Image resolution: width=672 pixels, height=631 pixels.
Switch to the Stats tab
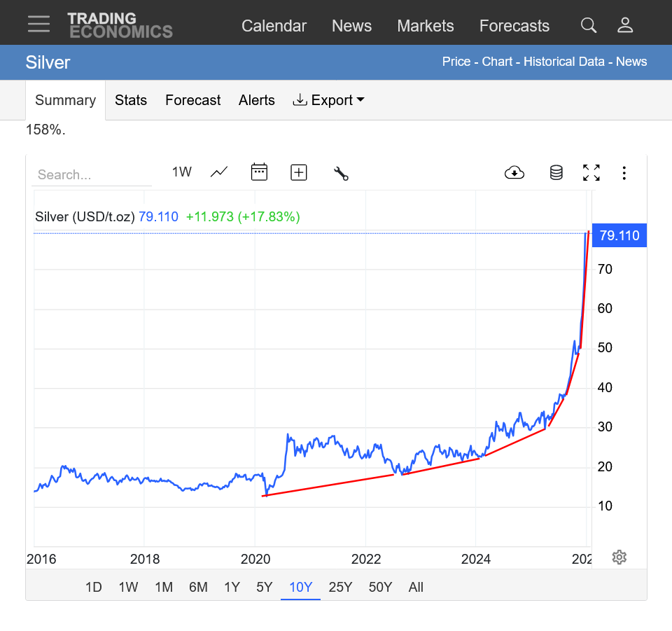[131, 100]
